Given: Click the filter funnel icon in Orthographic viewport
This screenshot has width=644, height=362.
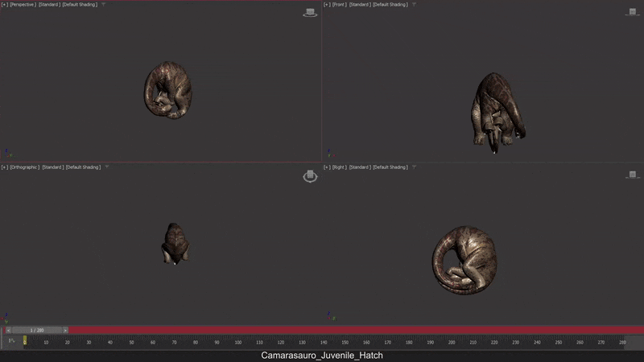Looking at the screenshot, I should click(x=106, y=167).
